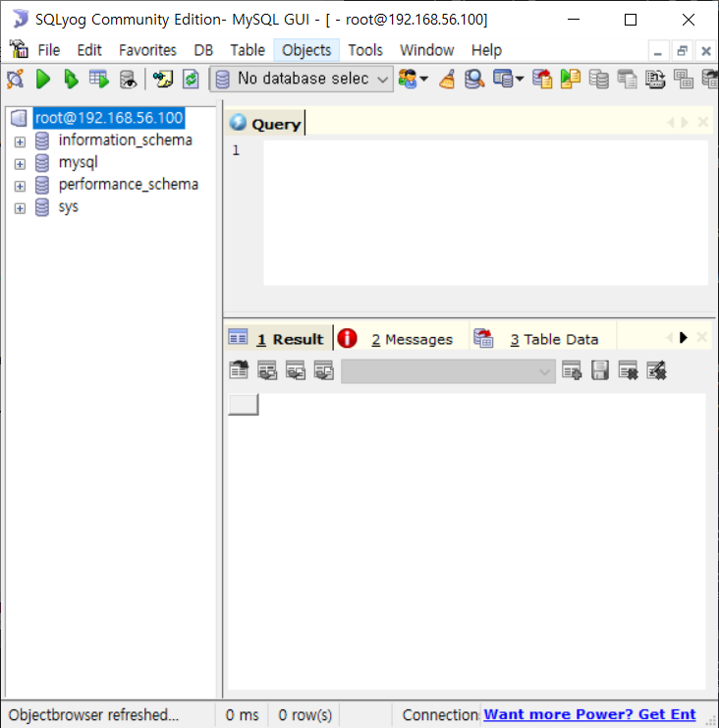Screen dimensions: 719x728
Task: Switch to the 2 Messages tab
Action: (402, 339)
